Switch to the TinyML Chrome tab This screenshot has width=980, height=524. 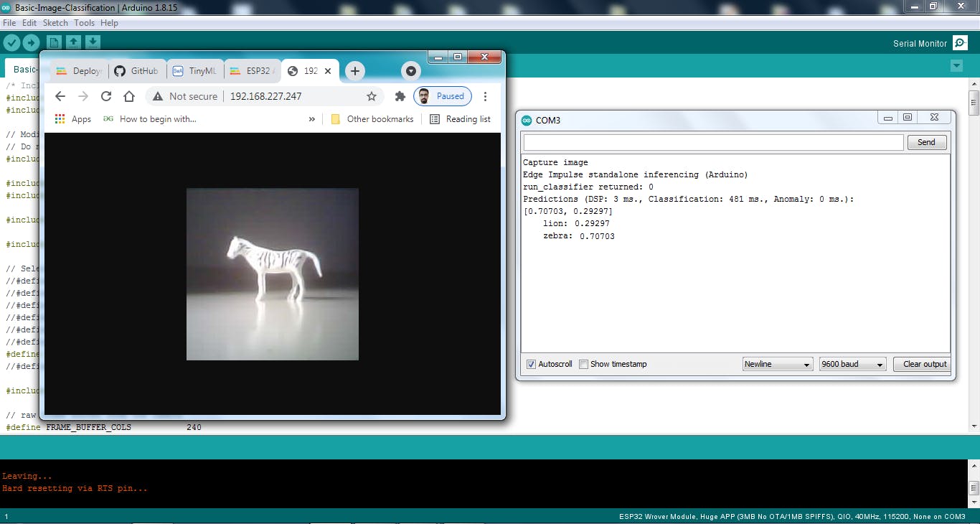pos(194,71)
